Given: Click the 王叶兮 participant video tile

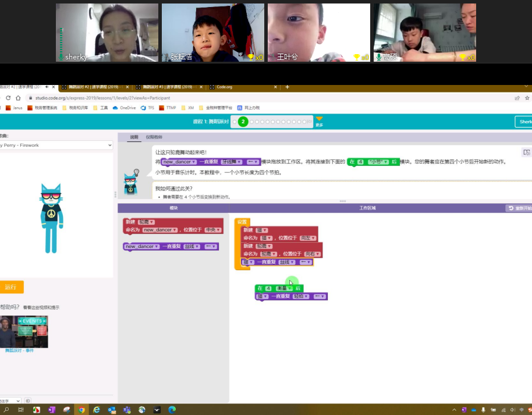Looking at the screenshot, I should pos(319,33).
